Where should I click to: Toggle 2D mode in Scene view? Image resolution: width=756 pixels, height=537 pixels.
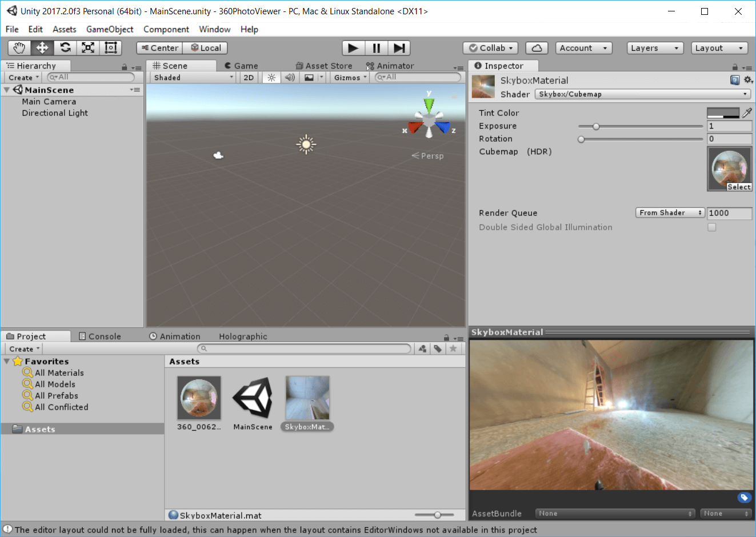pos(249,78)
